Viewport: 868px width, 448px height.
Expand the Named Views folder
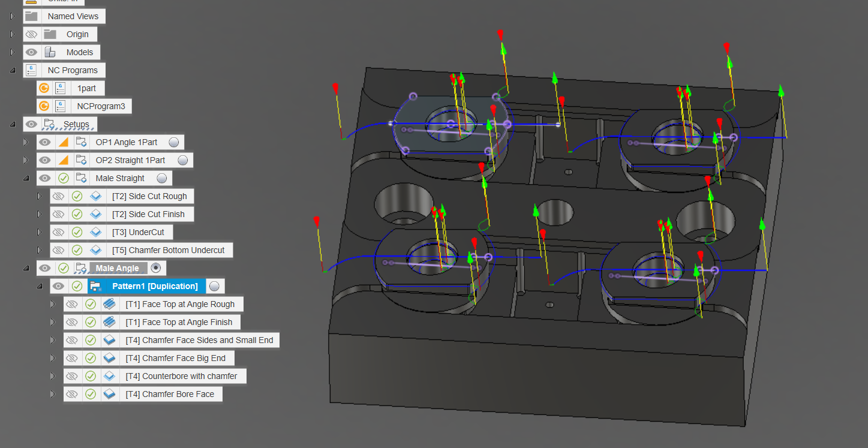pyautogui.click(x=12, y=16)
